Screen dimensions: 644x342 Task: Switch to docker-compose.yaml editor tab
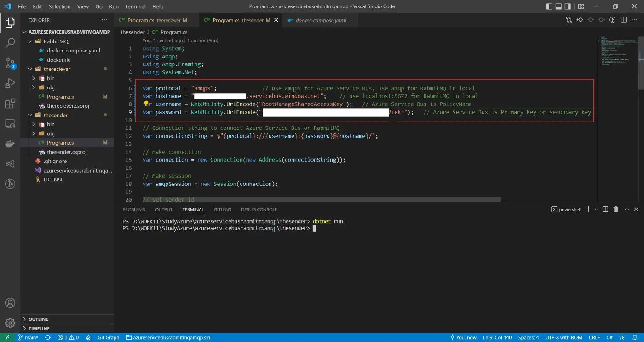point(321,20)
